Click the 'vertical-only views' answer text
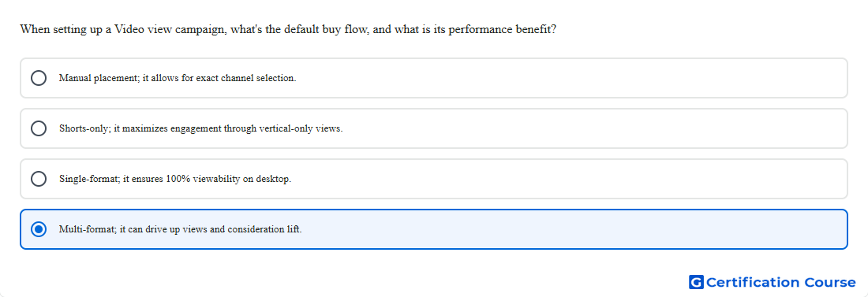This screenshot has width=868, height=297. (301, 128)
